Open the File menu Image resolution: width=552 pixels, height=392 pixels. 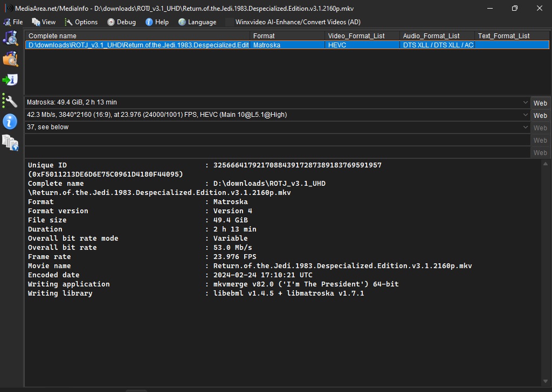13,22
